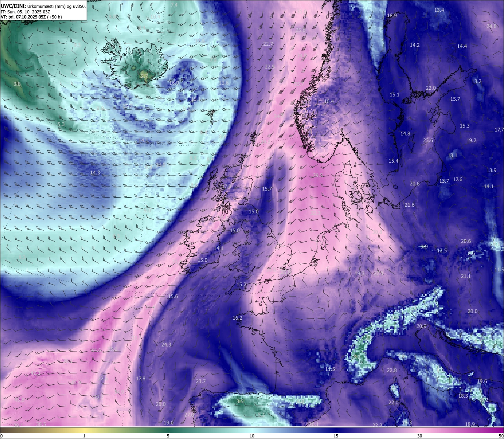Click the 26.0 value on the map
Screen dimensions: 504x439
pos(161,404)
